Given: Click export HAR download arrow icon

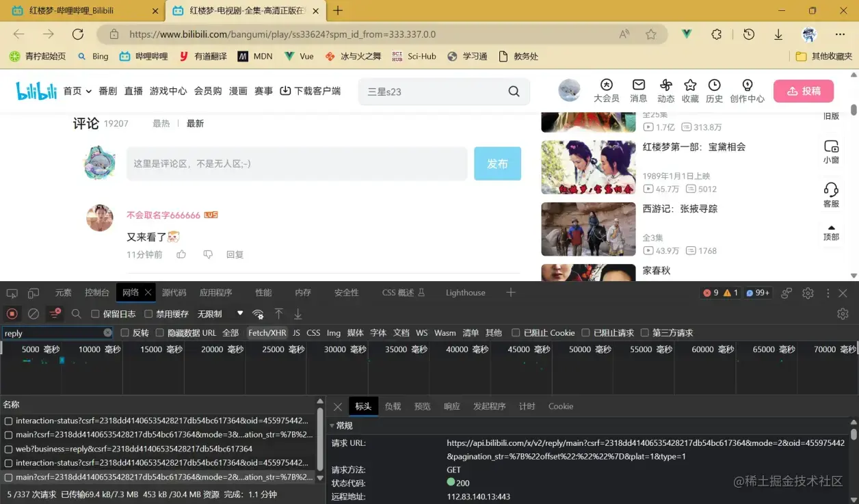Looking at the screenshot, I should point(298,314).
